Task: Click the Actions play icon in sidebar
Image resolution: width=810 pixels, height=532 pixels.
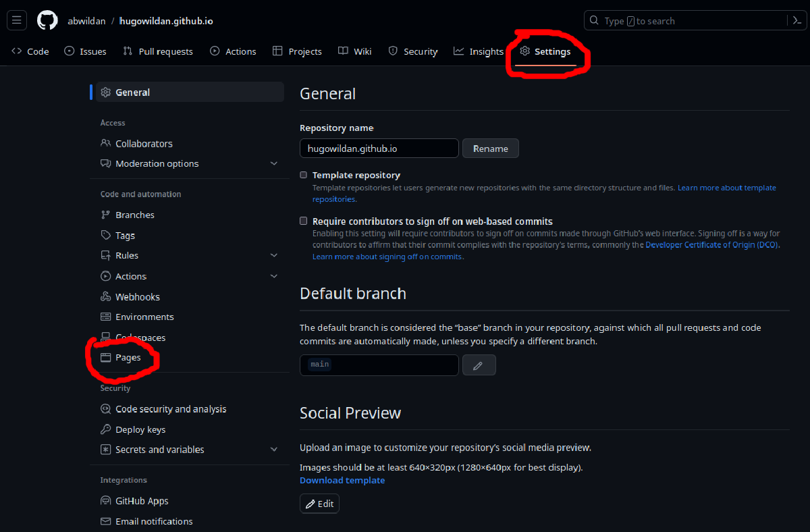Action: click(x=105, y=276)
